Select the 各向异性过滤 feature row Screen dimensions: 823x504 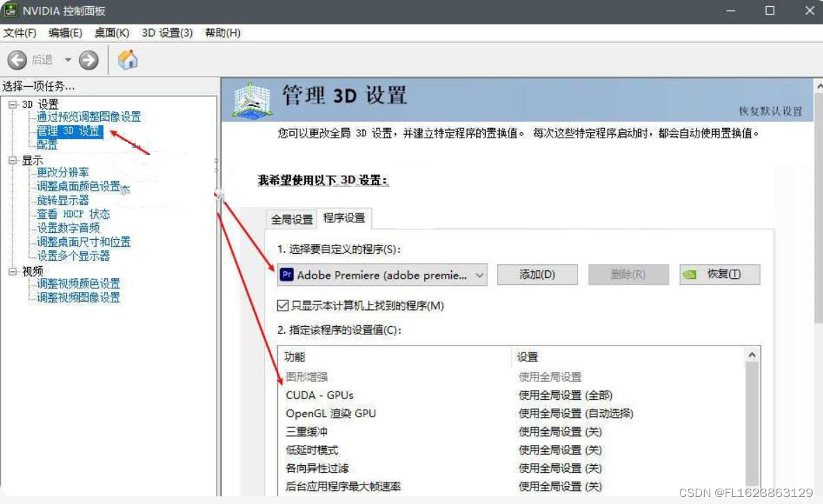coord(512,469)
